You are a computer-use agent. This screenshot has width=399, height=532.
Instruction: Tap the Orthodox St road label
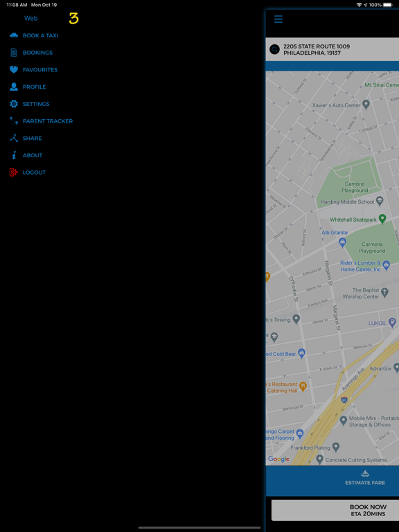[x=294, y=289]
